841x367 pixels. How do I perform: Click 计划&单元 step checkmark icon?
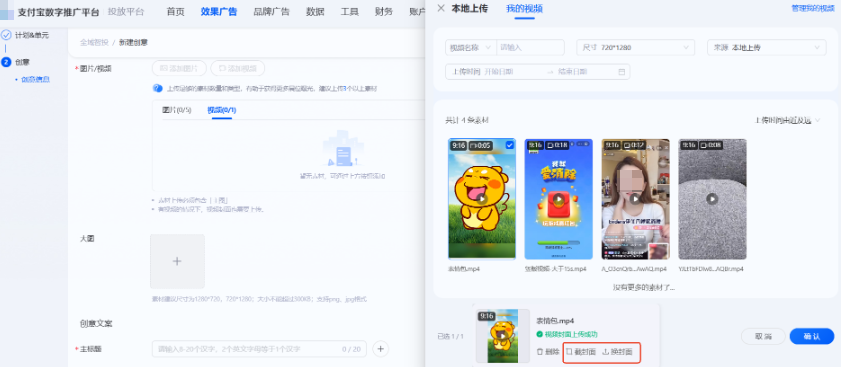click(x=6, y=35)
